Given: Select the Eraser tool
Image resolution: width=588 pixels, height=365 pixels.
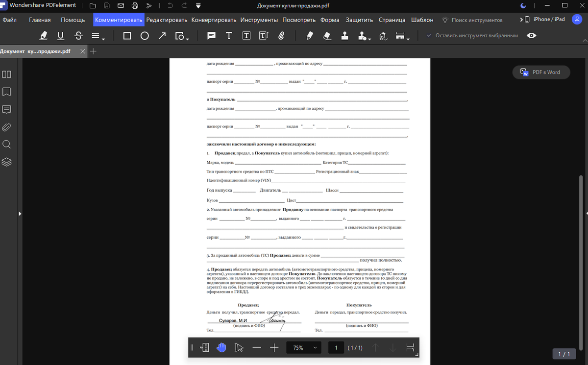Looking at the screenshot, I should 327,36.
